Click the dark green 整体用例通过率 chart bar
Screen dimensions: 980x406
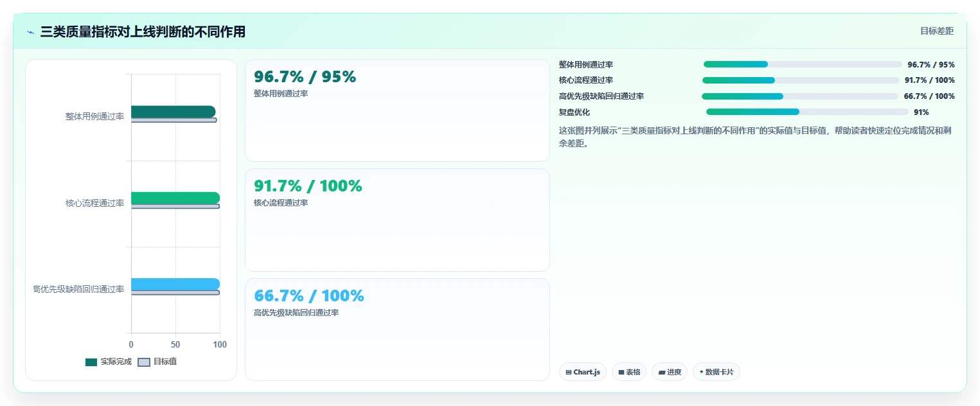[x=174, y=112]
